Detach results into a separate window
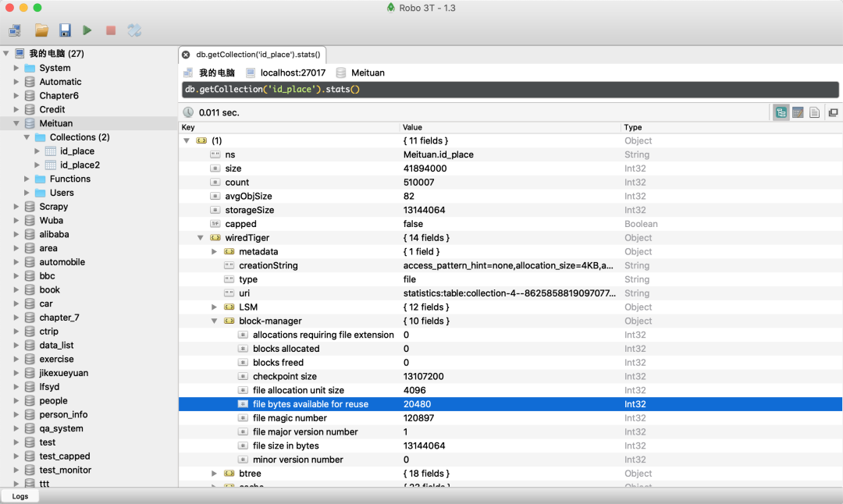This screenshot has height=504, width=843. click(833, 112)
